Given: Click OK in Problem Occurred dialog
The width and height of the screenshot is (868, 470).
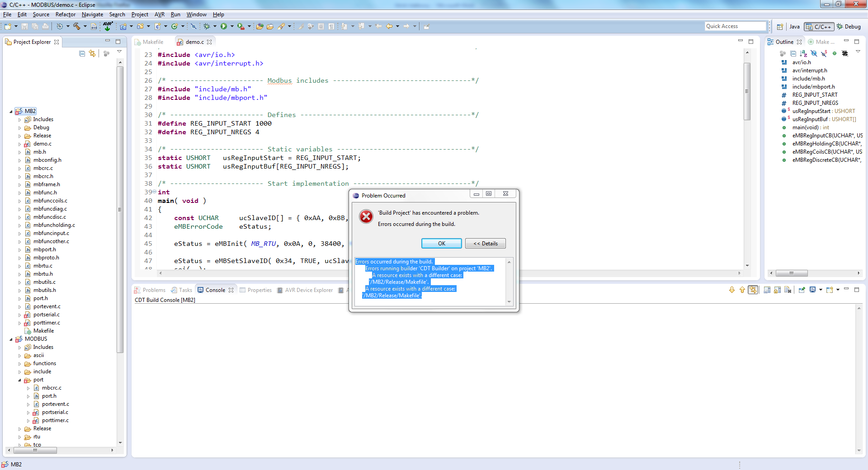Looking at the screenshot, I should [x=441, y=244].
